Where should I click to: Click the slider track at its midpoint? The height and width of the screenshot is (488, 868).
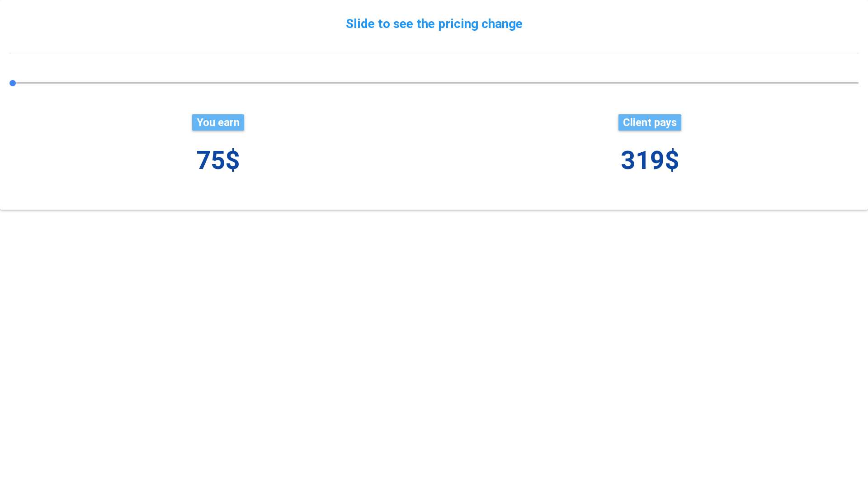(x=434, y=83)
